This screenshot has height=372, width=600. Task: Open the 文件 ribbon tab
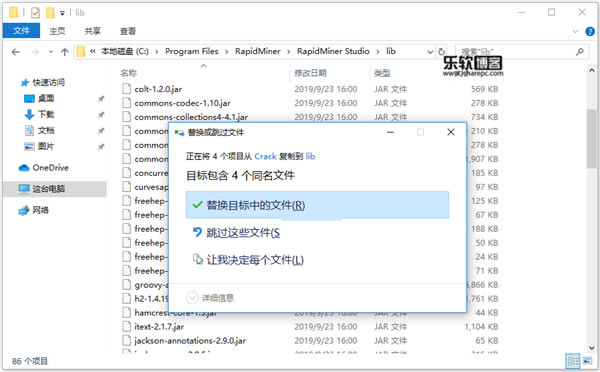coord(21,31)
